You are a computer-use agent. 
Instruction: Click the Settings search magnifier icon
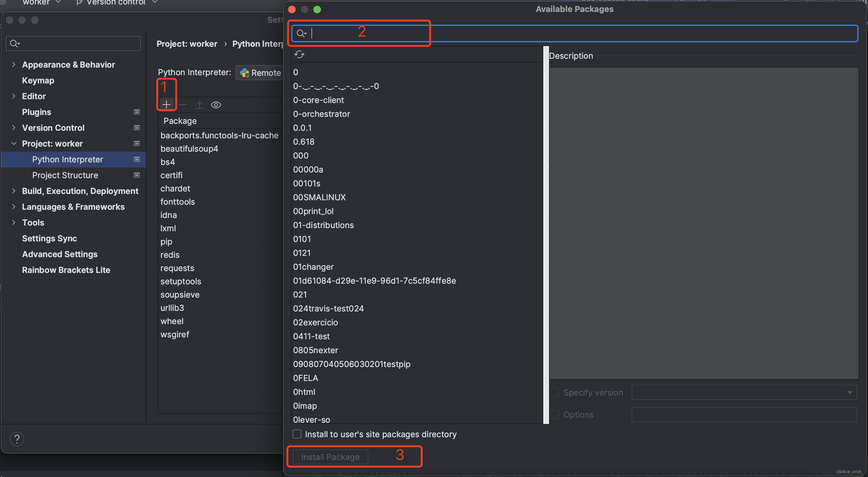pyautogui.click(x=14, y=44)
